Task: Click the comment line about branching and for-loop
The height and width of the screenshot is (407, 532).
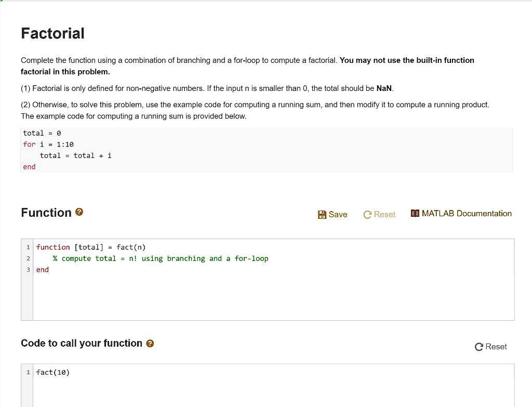Action: (161, 258)
